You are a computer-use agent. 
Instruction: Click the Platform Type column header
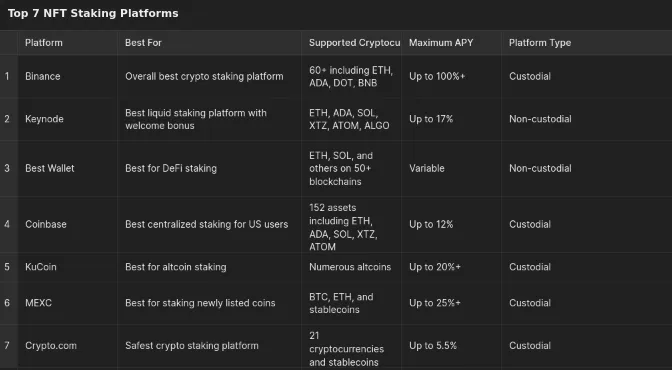(x=587, y=42)
